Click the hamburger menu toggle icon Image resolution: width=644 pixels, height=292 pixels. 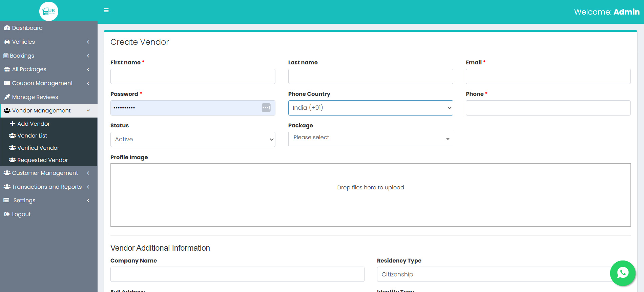pos(106,11)
